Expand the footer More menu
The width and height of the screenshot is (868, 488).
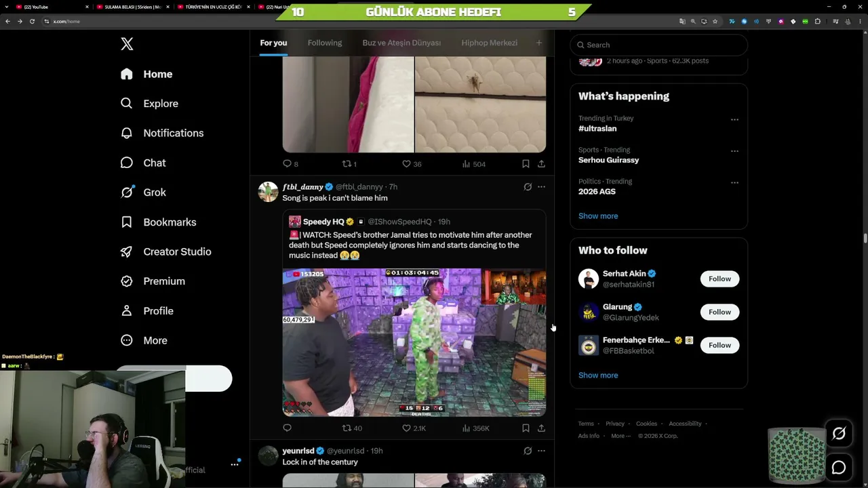620,436
